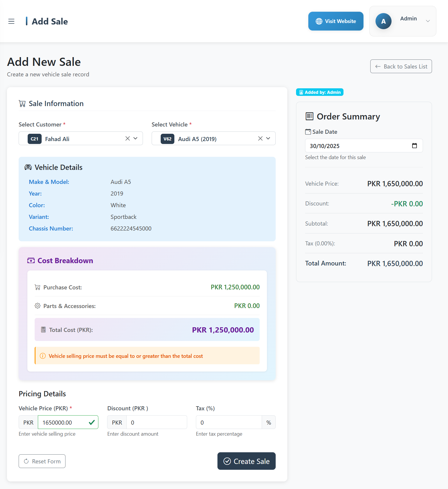The width and height of the screenshot is (448, 489).
Task: Clear the selected vehicle Audi A5
Action: click(260, 138)
